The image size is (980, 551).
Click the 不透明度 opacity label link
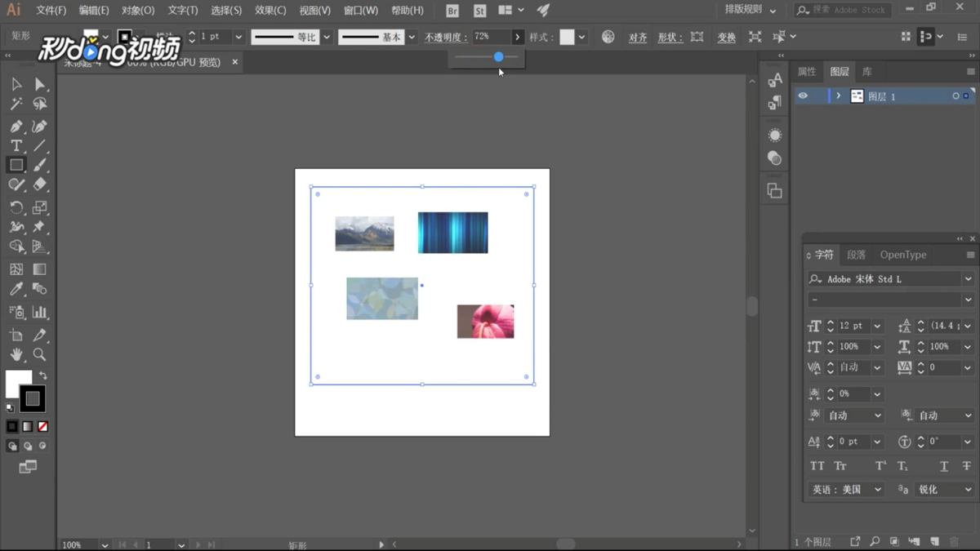coord(446,38)
